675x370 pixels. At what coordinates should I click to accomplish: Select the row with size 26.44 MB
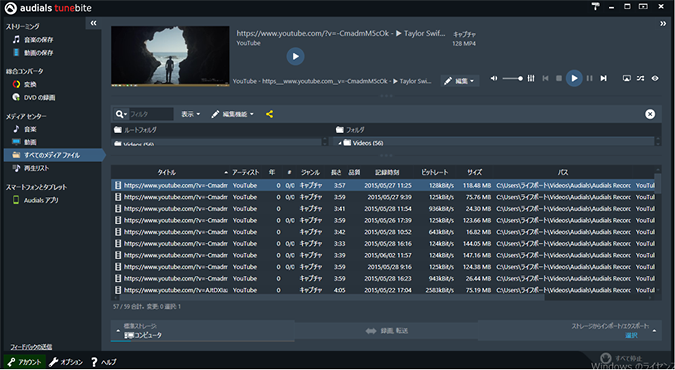click(x=383, y=279)
